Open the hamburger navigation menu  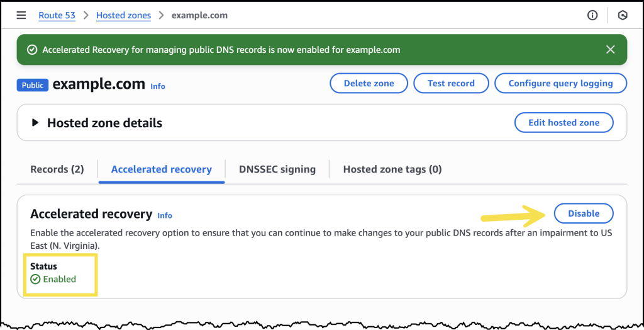pyautogui.click(x=21, y=15)
